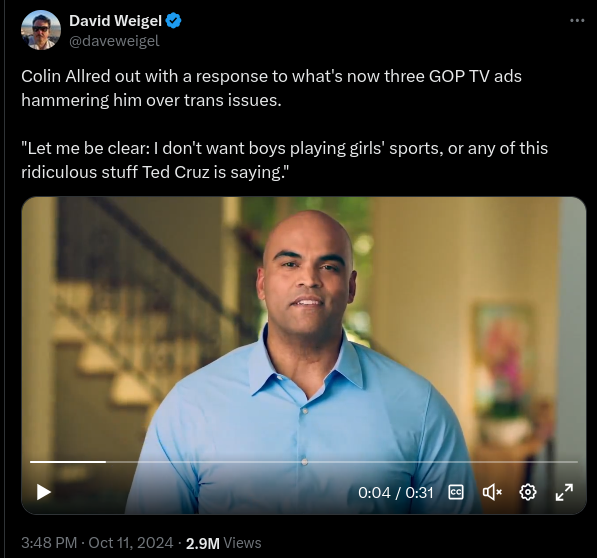Seek to the middle of the video timeline

coord(304,462)
